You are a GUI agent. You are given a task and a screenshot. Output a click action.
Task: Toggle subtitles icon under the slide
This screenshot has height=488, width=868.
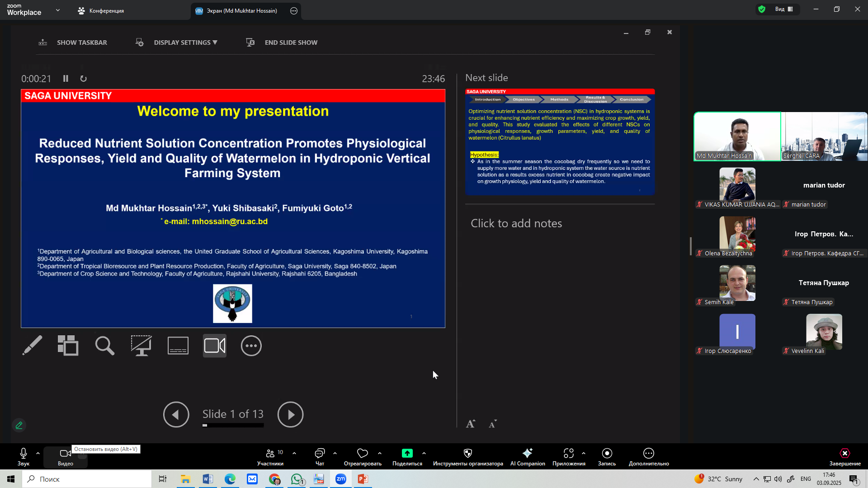click(178, 346)
